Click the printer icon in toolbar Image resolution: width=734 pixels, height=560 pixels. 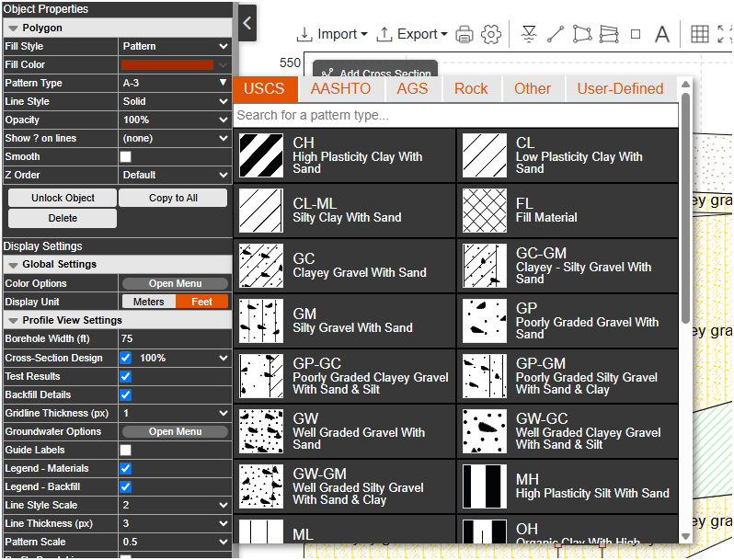point(464,34)
